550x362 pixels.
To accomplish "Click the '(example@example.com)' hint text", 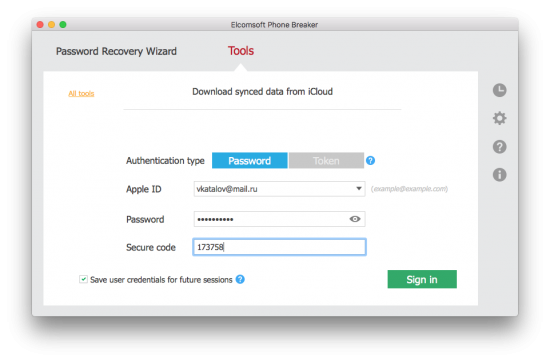I will coord(409,189).
